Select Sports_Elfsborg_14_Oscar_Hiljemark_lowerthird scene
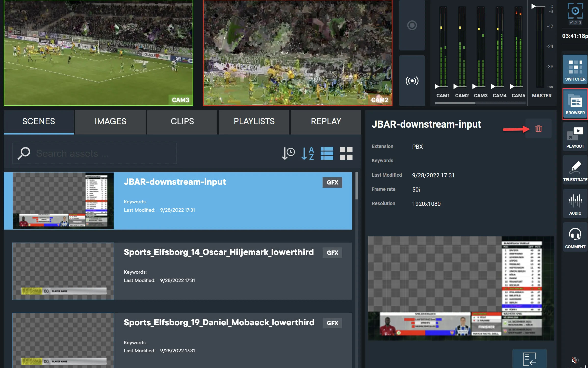 pyautogui.click(x=182, y=271)
